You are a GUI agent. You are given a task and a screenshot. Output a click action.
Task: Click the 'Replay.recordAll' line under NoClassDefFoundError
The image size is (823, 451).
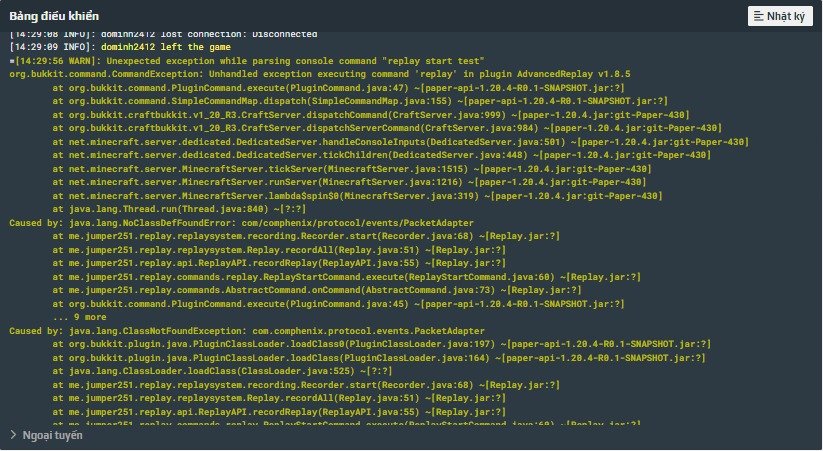279,250
